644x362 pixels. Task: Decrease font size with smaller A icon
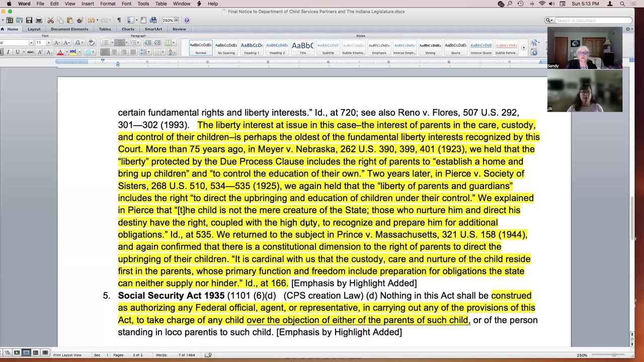click(66, 43)
